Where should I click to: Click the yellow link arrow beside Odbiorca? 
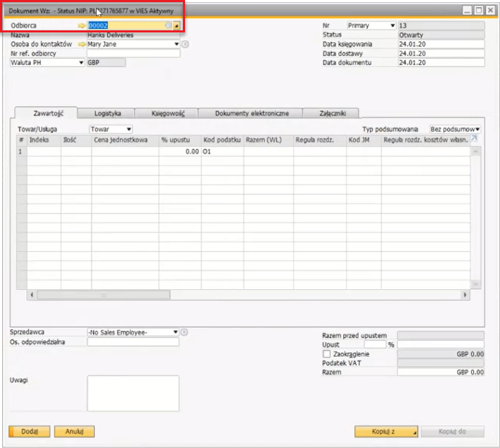[x=81, y=25]
